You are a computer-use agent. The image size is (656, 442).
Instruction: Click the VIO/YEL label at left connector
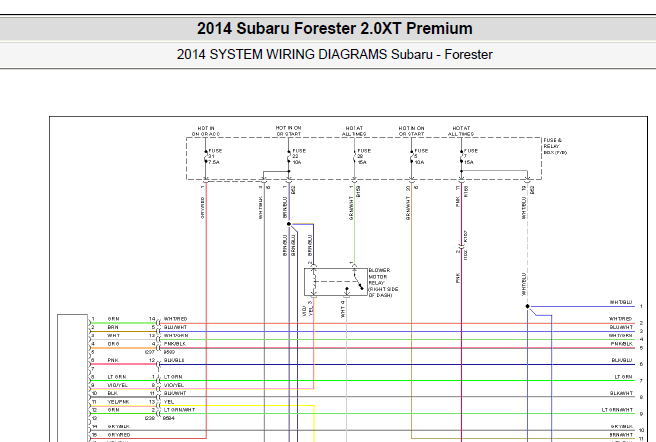click(x=117, y=385)
